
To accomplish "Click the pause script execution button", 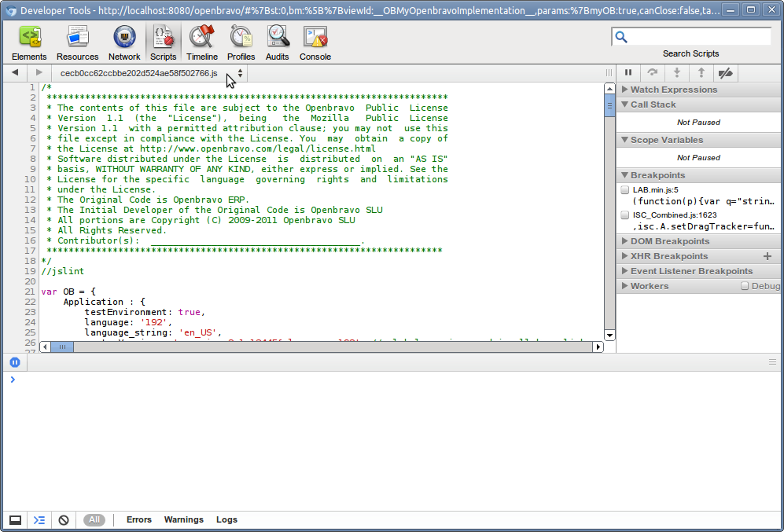I will (x=628, y=72).
